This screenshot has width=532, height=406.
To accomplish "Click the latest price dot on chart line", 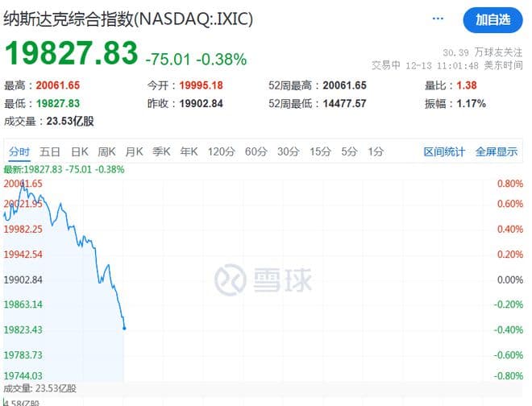I will click(x=124, y=328).
